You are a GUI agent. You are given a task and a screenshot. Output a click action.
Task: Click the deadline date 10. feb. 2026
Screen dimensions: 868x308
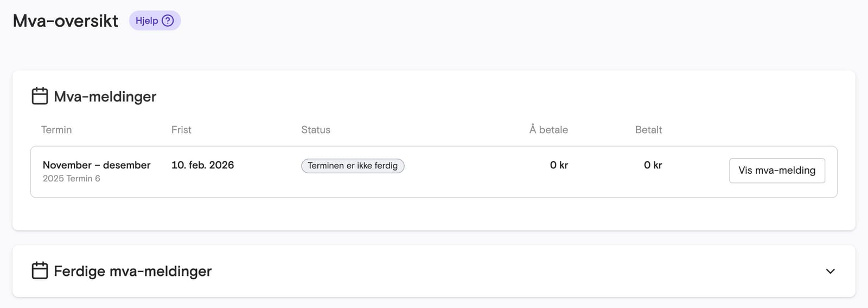(x=202, y=165)
